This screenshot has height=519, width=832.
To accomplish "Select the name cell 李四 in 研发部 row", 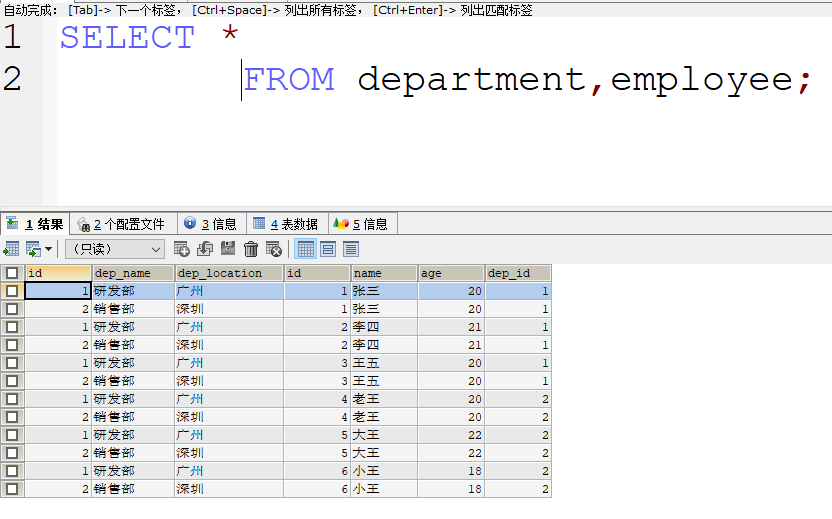I will [384, 327].
